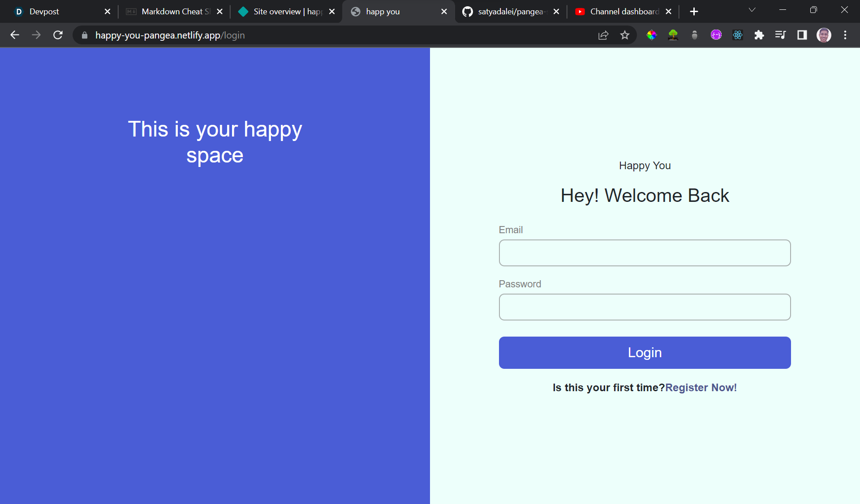Expand the tab search chevron
The width and height of the screenshot is (860, 504).
point(752,10)
